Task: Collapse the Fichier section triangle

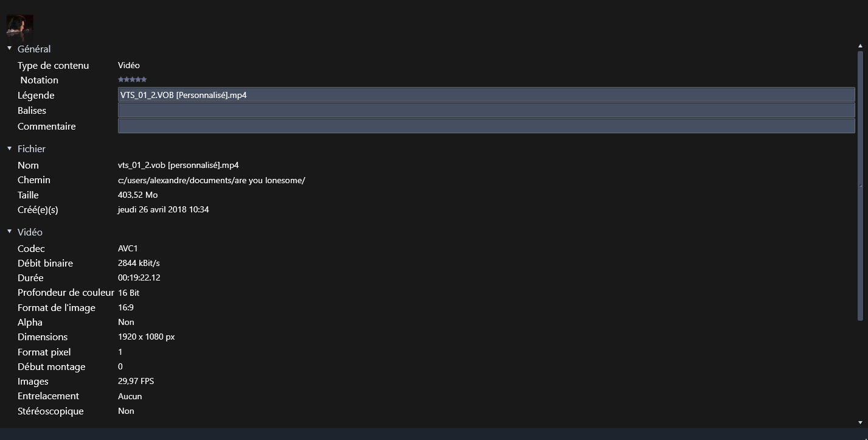Action: tap(10, 148)
